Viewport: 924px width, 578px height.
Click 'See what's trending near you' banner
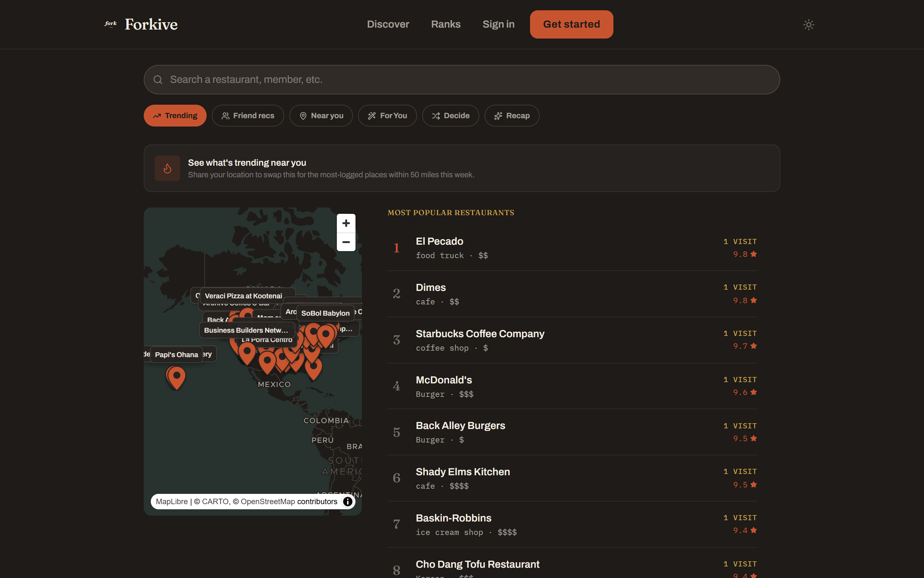tap(462, 168)
